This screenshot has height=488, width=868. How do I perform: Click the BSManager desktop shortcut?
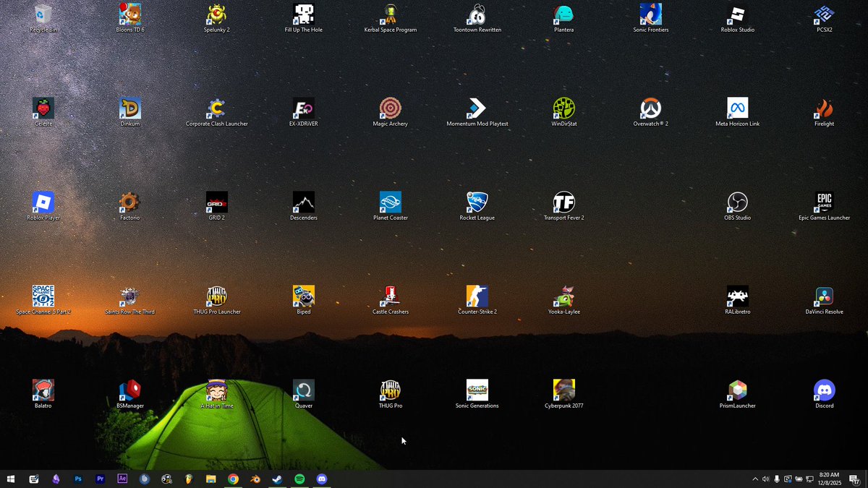[x=130, y=394]
